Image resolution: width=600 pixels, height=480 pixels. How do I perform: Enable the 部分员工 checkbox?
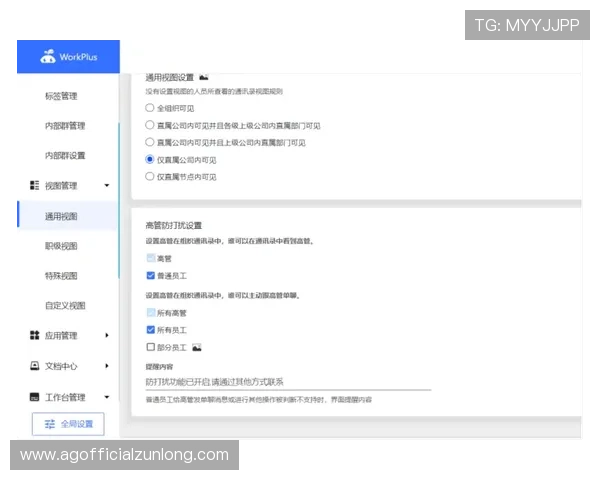(x=151, y=347)
